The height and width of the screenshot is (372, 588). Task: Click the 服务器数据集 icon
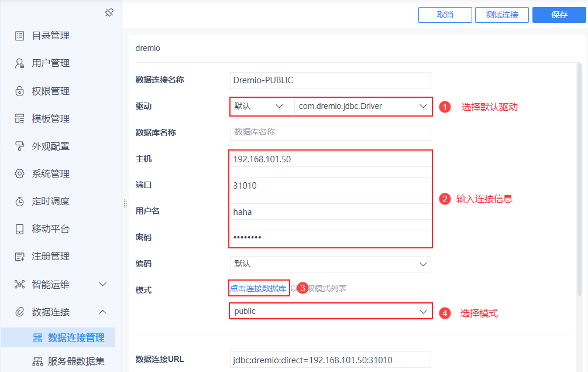38,361
